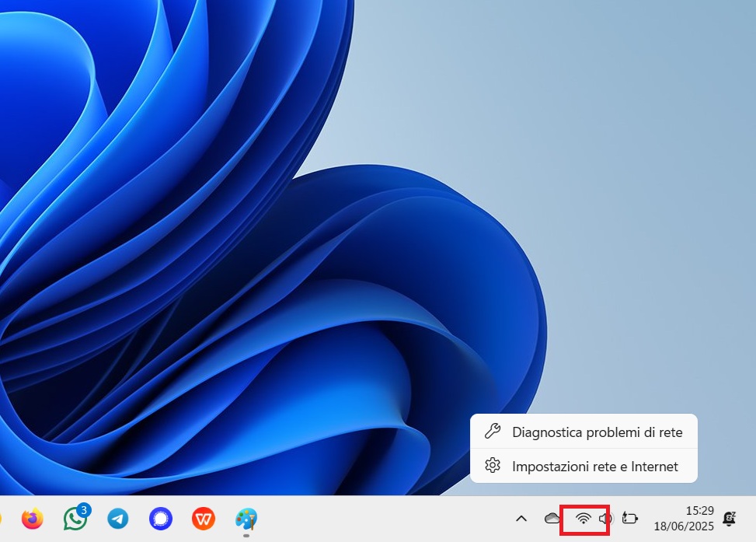Screen dimensions: 756x542
Task: Launch Telegram from the taskbar
Action: coord(118,519)
